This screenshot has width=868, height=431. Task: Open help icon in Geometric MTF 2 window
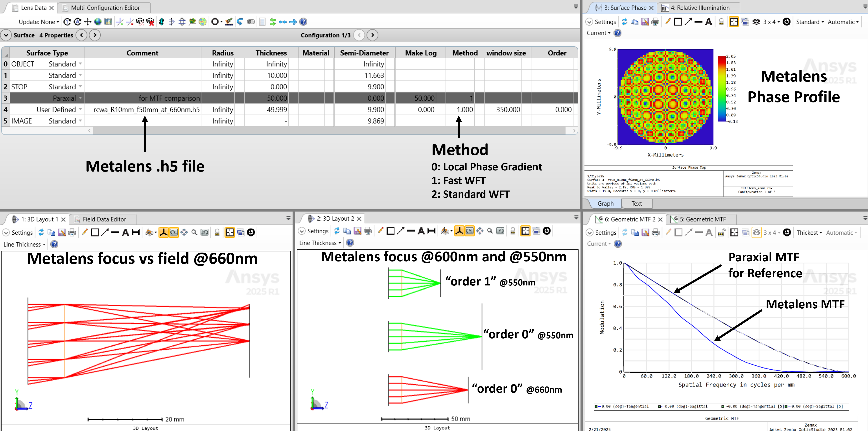[618, 244]
